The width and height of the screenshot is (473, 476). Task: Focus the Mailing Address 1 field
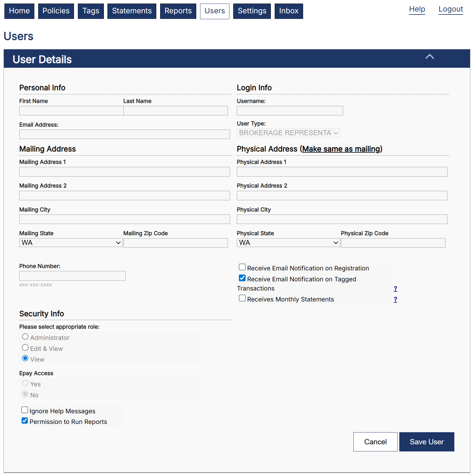(x=125, y=172)
